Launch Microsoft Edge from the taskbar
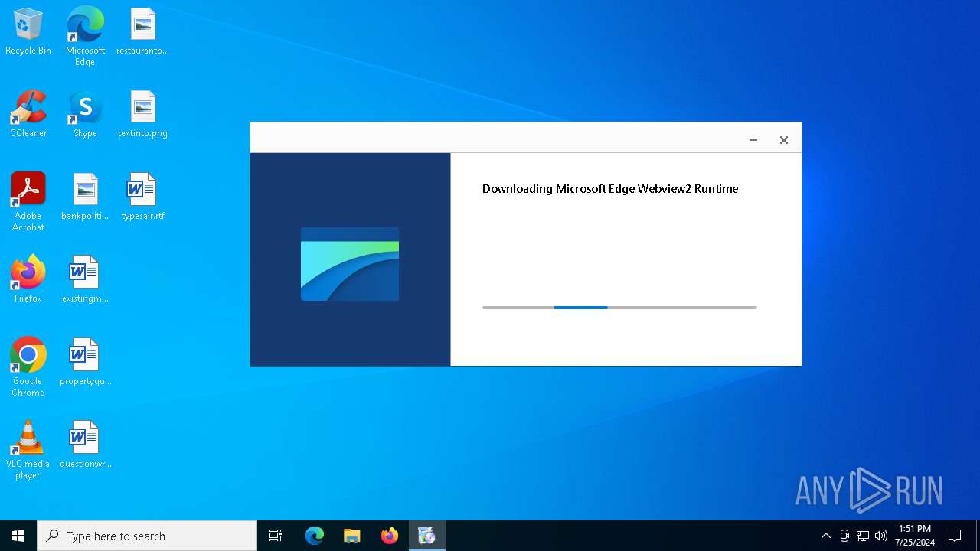Viewport: 980px width, 551px height. (x=315, y=536)
